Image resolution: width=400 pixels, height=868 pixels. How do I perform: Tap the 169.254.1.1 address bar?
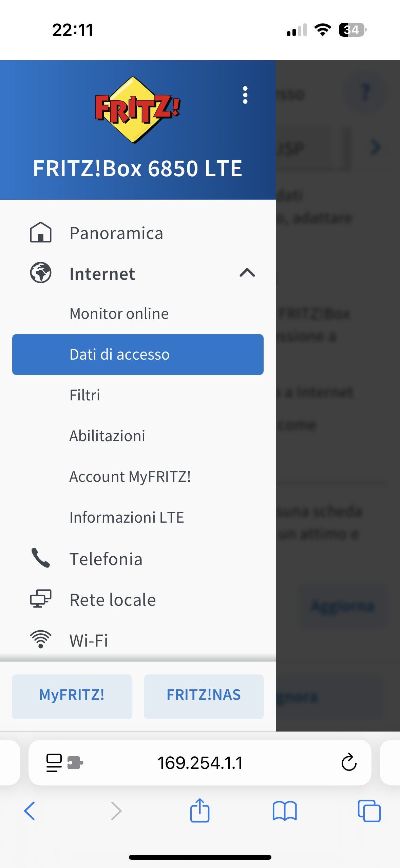(200, 762)
